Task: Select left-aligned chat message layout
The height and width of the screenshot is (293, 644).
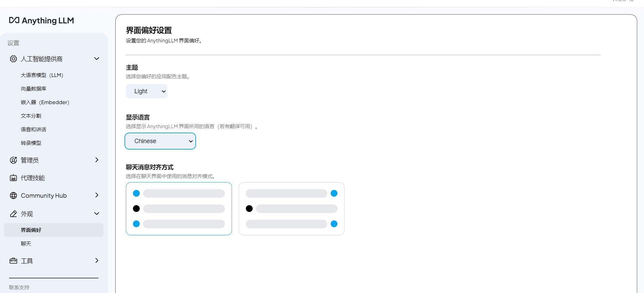Action: pyautogui.click(x=179, y=209)
